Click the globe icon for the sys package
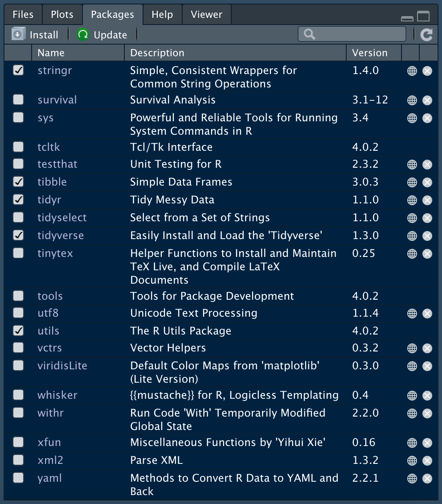The height and width of the screenshot is (504, 442). click(412, 118)
